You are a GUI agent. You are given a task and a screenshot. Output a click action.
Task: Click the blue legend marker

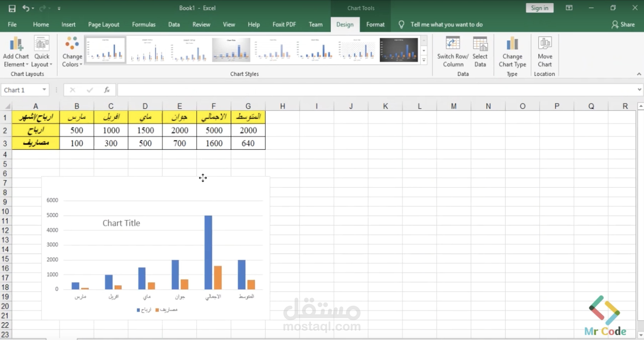click(138, 310)
